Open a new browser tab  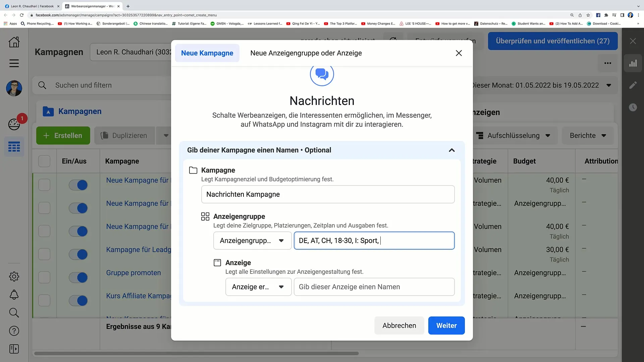(128, 6)
